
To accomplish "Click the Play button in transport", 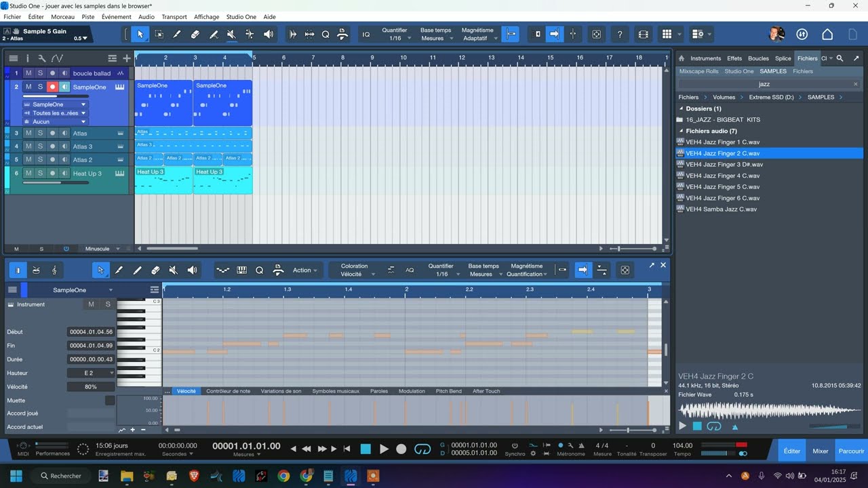I will tap(384, 449).
